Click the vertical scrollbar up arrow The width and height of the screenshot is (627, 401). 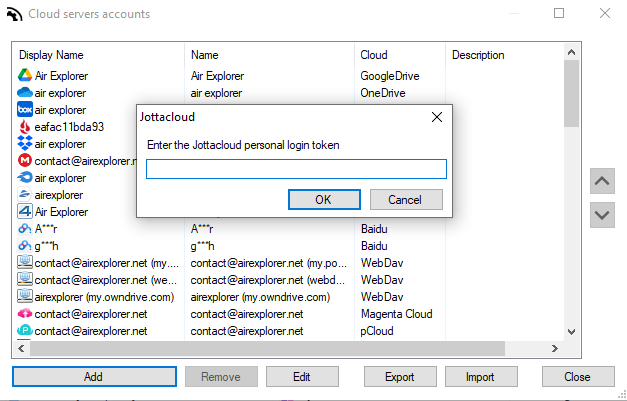point(571,52)
